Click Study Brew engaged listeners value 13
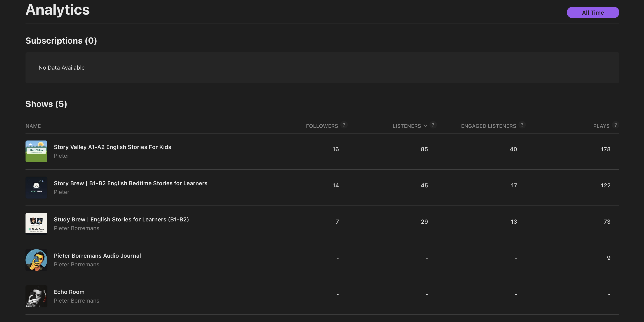The height and width of the screenshot is (322, 644). [x=514, y=222]
